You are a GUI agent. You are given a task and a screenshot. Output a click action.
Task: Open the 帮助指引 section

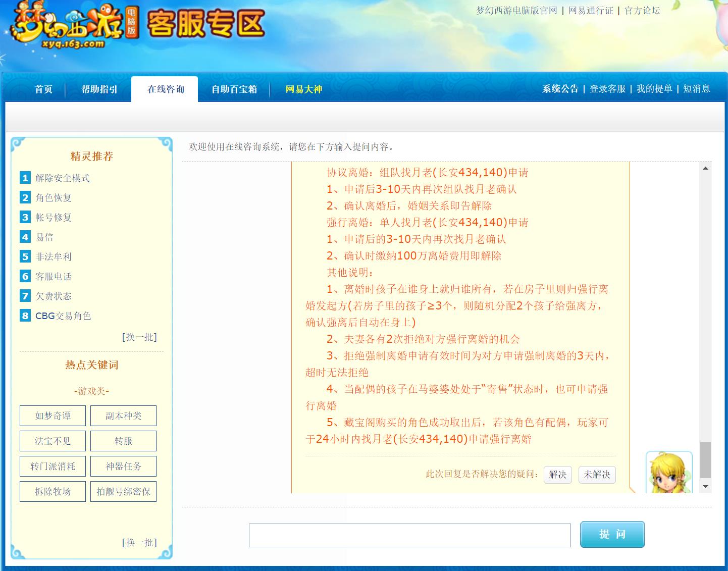pyautogui.click(x=99, y=89)
